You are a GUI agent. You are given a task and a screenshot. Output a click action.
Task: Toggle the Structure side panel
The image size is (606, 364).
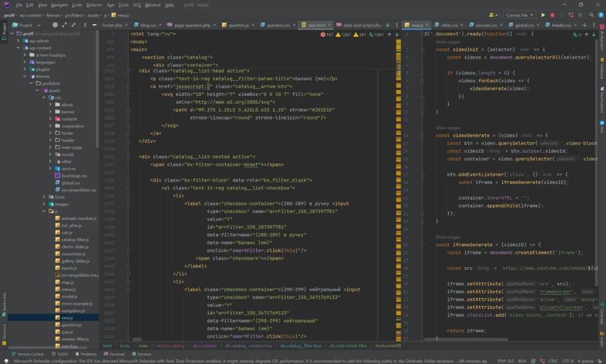(4, 333)
